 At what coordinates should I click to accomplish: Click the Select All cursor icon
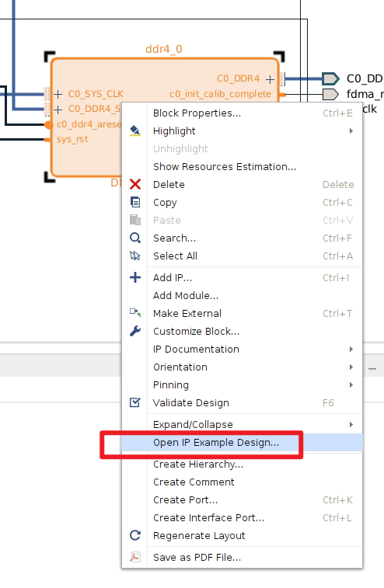point(135,256)
